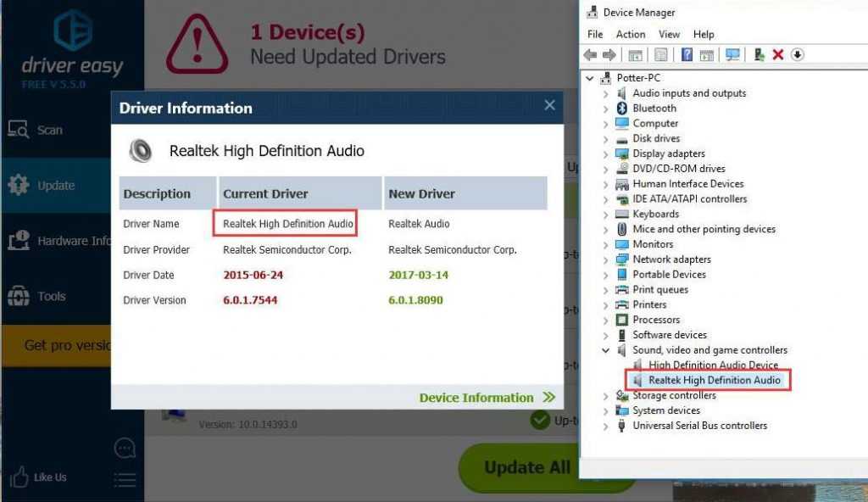This screenshot has height=502, width=868.
Task: Open the View menu in Device Manager
Action: (669, 34)
